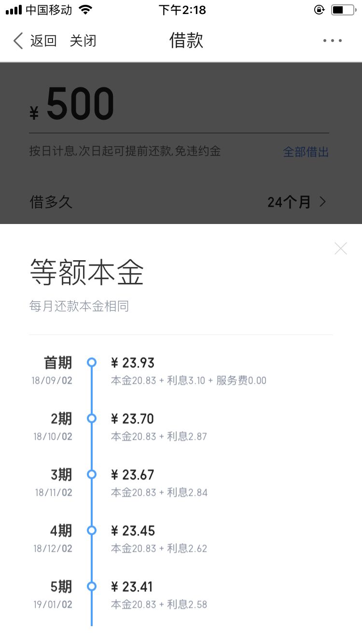
Task: Tap the cellular signal bars
Action: (14, 10)
